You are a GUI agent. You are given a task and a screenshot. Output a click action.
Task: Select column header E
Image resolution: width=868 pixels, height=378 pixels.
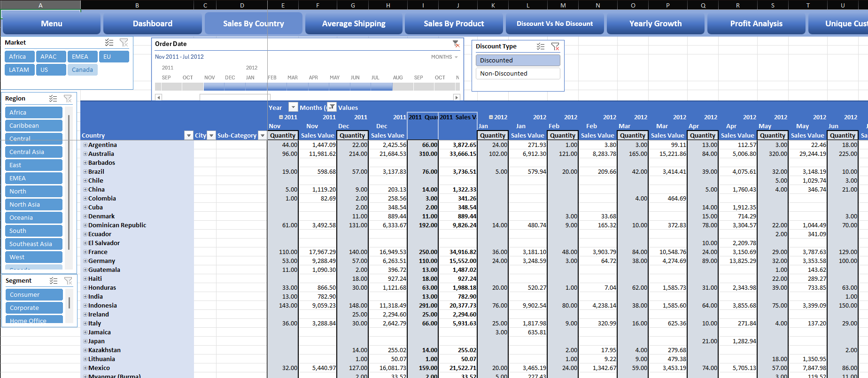(283, 5)
